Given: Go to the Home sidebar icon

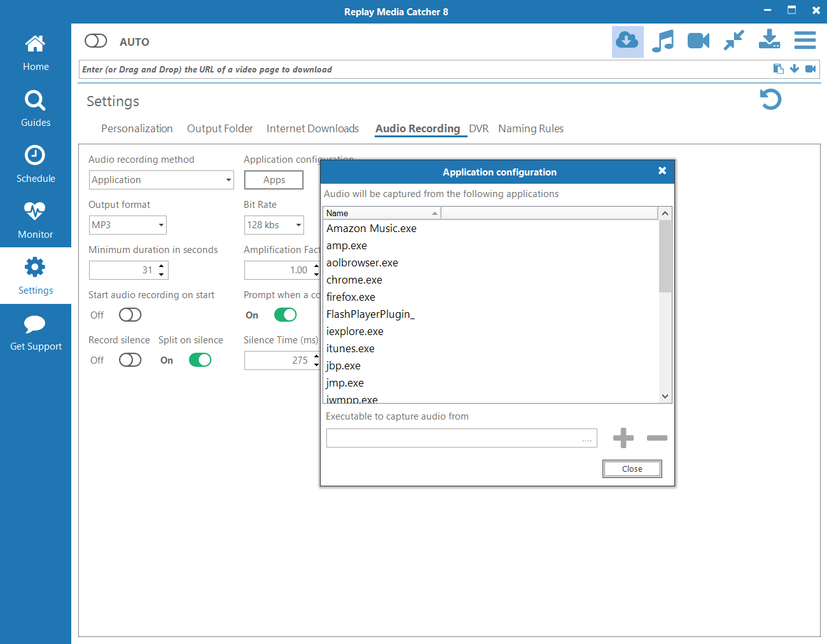Looking at the screenshot, I should pyautogui.click(x=35, y=44).
